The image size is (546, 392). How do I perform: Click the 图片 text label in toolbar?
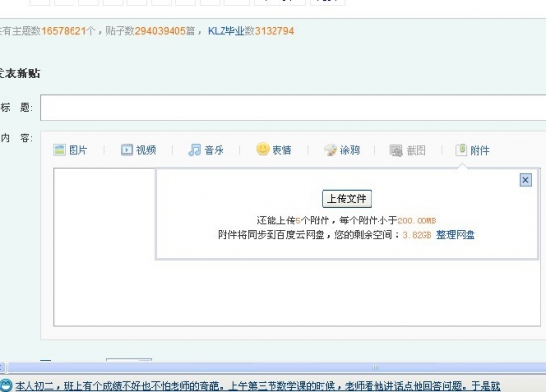78,150
